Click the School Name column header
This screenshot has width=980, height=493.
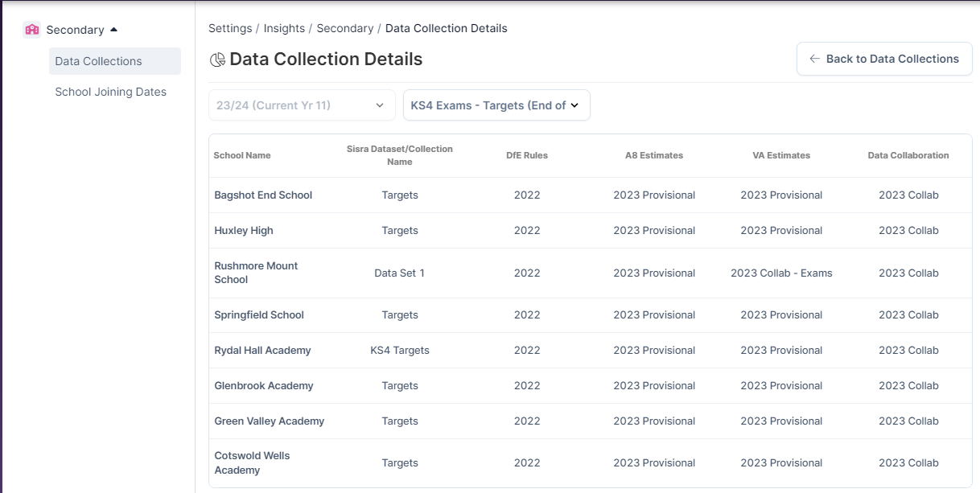(x=242, y=155)
